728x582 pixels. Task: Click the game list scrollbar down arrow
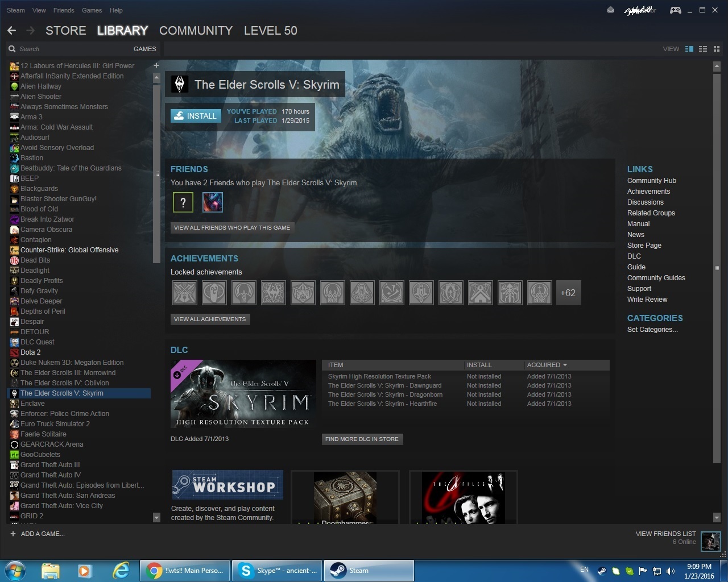156,517
